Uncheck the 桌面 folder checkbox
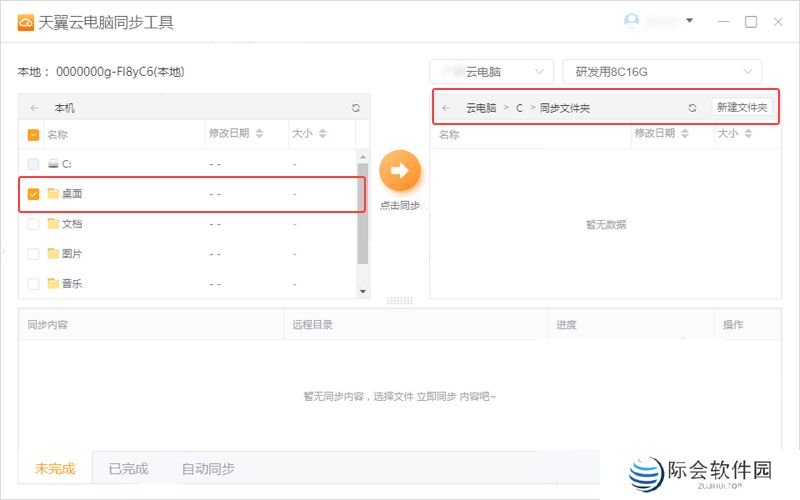 (x=33, y=194)
